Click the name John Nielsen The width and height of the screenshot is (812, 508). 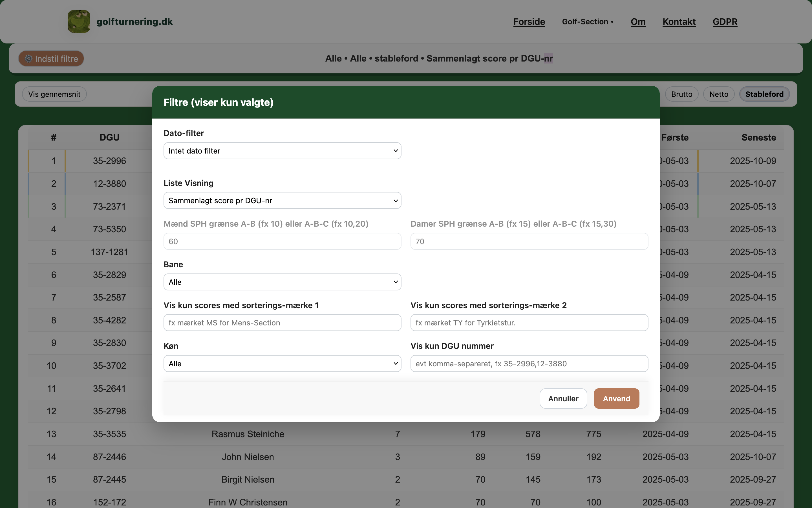248,457
